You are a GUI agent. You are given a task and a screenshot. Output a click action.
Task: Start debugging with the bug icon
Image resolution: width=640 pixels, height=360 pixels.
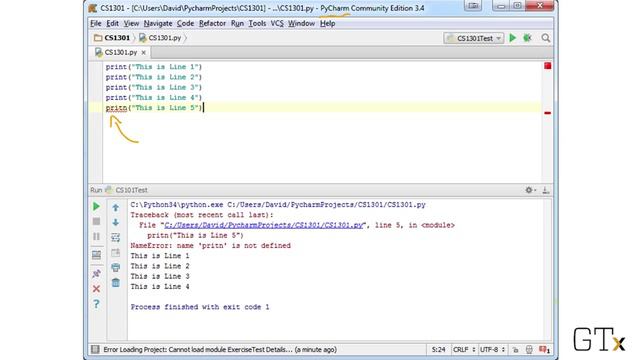pyautogui.click(x=527, y=38)
